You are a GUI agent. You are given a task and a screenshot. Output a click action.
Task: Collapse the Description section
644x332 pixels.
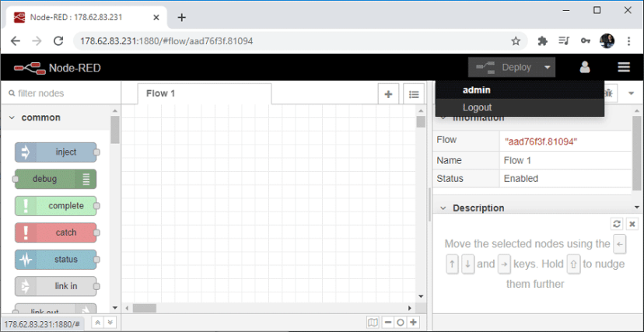pyautogui.click(x=443, y=208)
